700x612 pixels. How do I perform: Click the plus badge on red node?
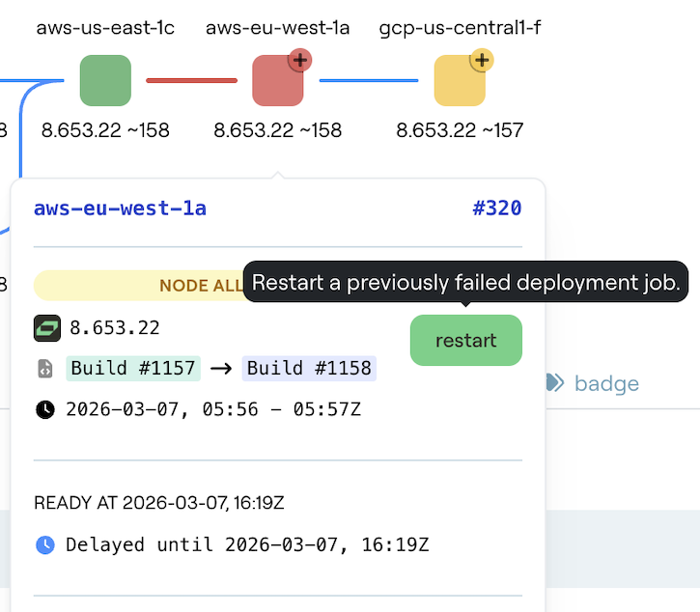[x=300, y=60]
